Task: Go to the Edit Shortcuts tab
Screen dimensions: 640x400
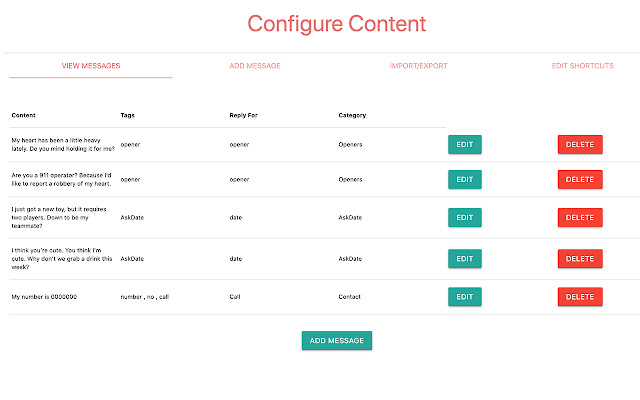Action: click(582, 66)
